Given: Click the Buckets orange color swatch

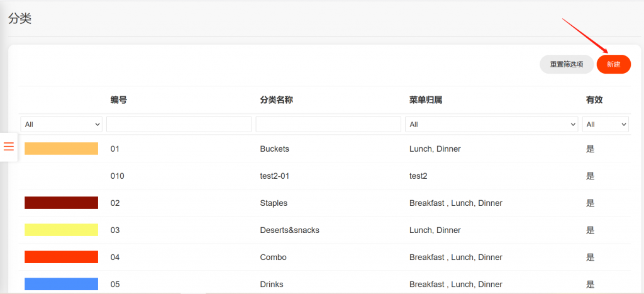Looking at the screenshot, I should pyautogui.click(x=61, y=149).
